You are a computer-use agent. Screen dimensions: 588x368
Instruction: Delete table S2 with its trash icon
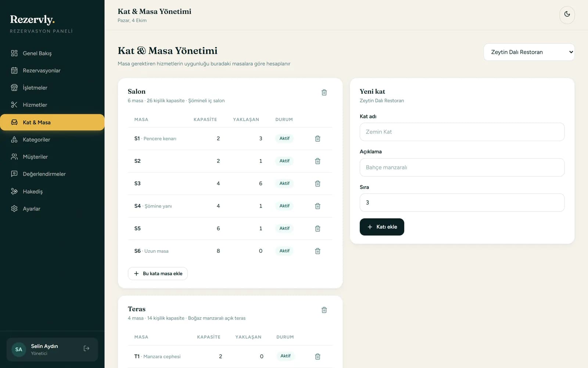point(318,161)
